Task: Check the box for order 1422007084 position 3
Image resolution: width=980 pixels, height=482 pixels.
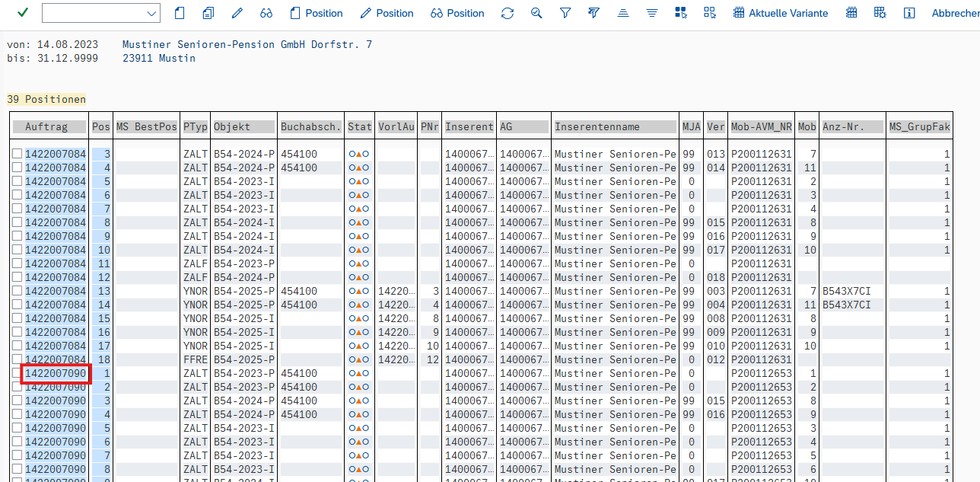Action: (17, 154)
